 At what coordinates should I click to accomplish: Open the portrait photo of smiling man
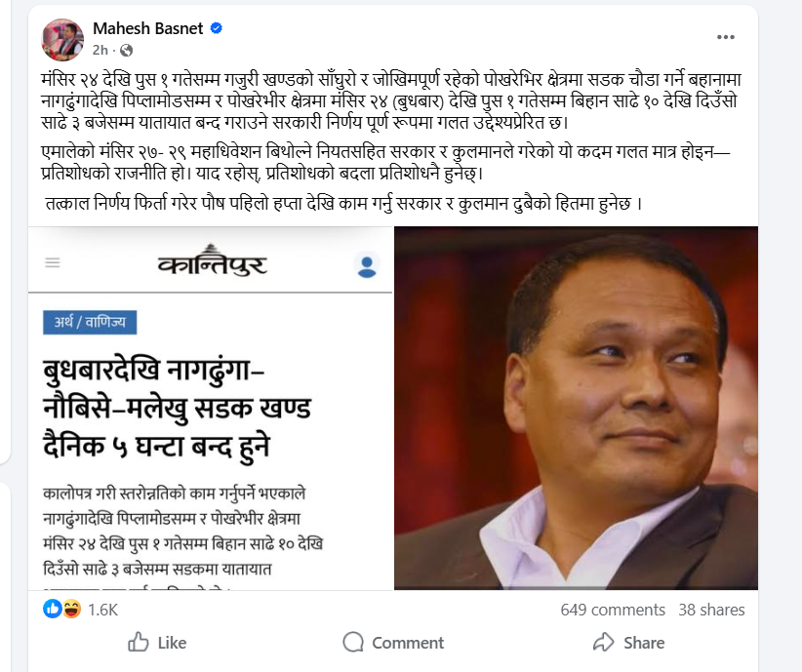point(576,408)
